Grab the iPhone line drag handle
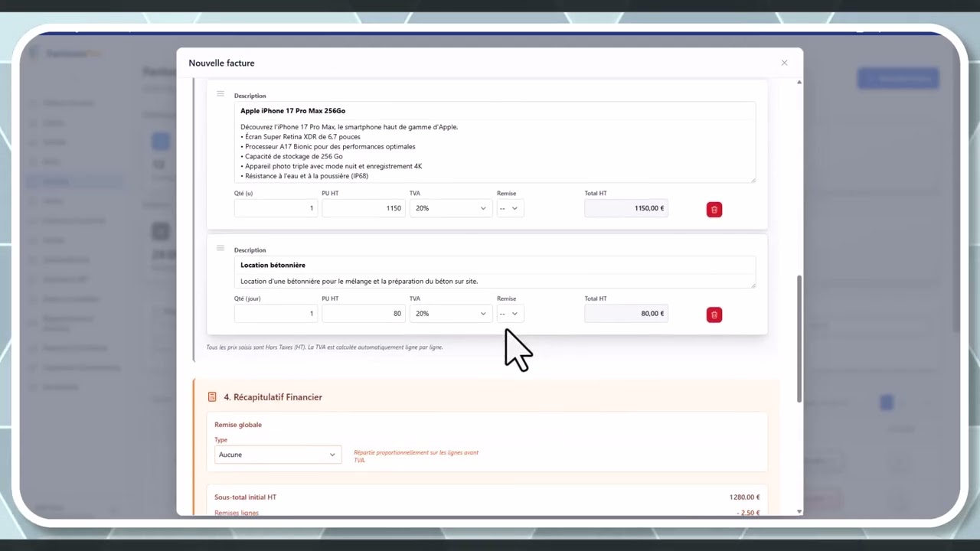The height and width of the screenshot is (551, 980). point(220,94)
